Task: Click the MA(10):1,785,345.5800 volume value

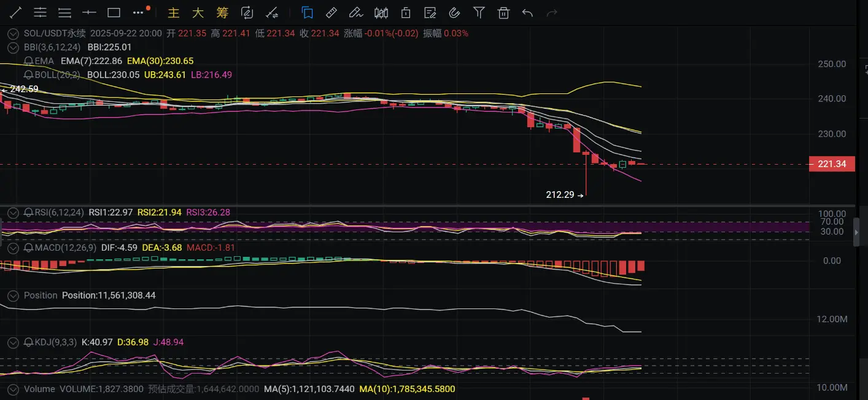Action: [407, 389]
